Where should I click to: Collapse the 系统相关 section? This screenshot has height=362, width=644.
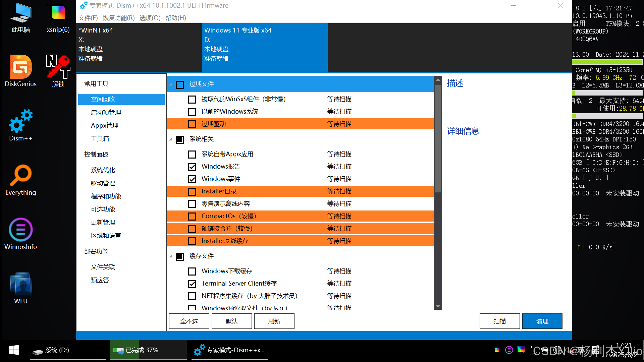tap(170, 139)
